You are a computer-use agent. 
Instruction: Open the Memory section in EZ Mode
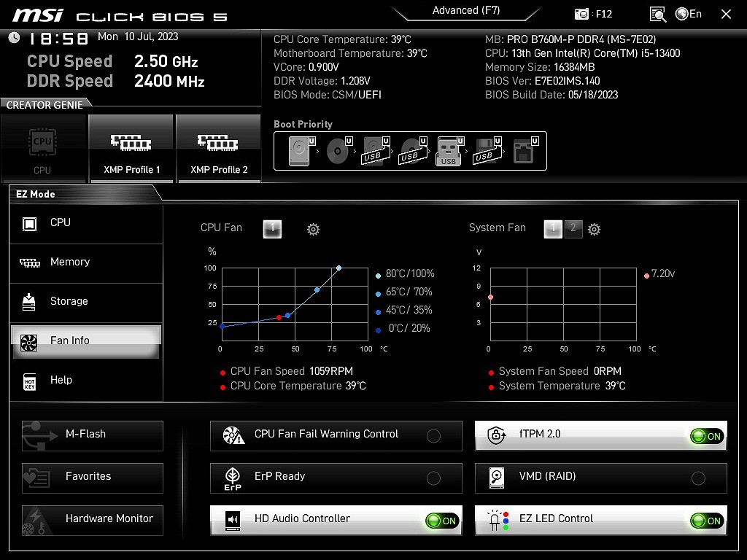86,262
